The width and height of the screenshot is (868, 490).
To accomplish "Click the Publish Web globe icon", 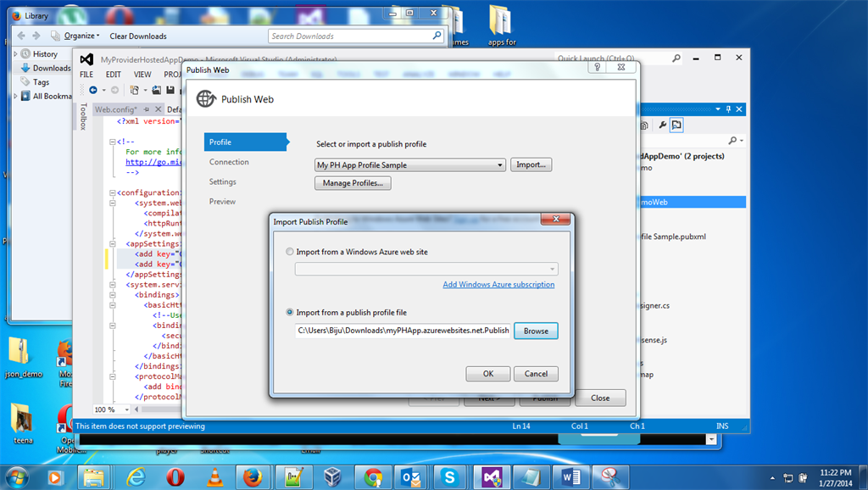I will coord(206,99).
